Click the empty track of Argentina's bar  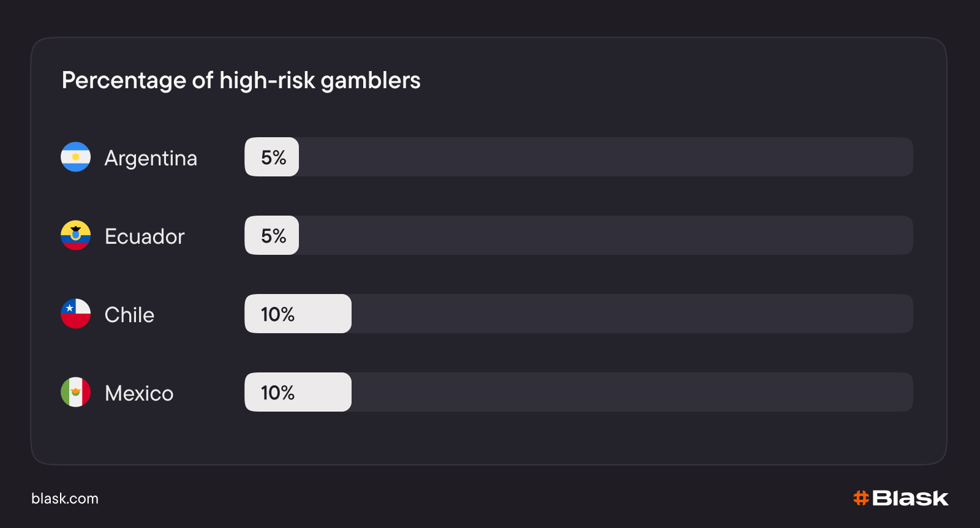pyautogui.click(x=605, y=157)
